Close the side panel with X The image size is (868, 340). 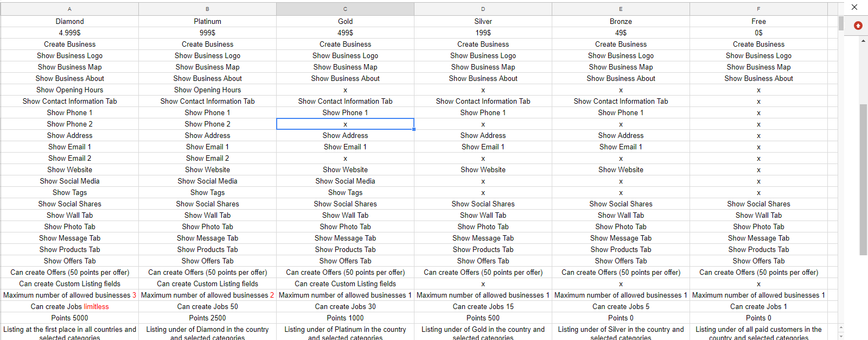tap(854, 7)
